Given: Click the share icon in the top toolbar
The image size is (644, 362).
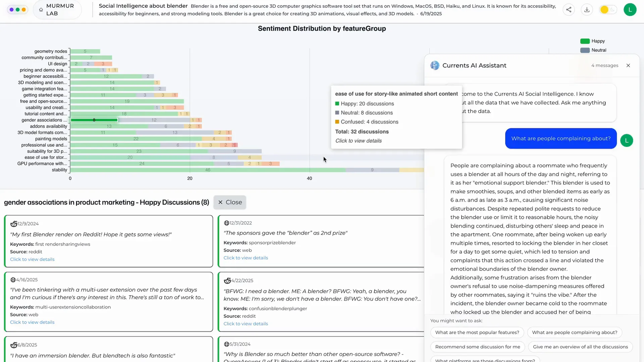Looking at the screenshot, I should point(569,9).
